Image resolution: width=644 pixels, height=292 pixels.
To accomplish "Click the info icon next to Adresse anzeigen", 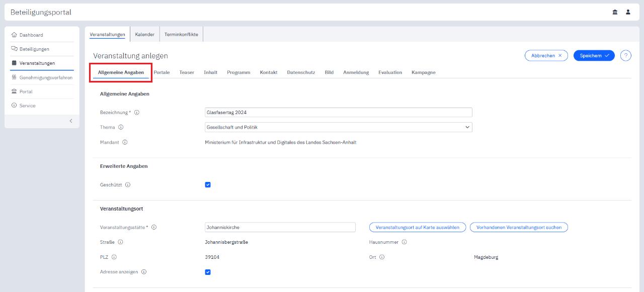I will 144,272.
